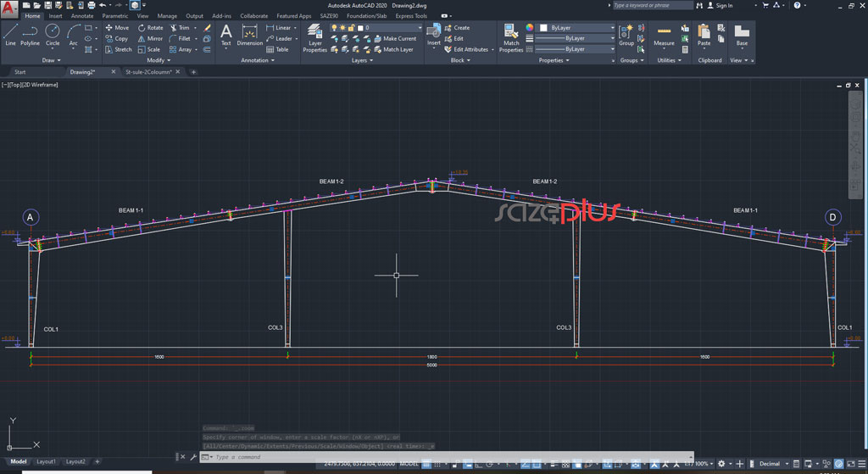This screenshot has height=474, width=868.
Task: Click Match Layer button
Action: (394, 49)
